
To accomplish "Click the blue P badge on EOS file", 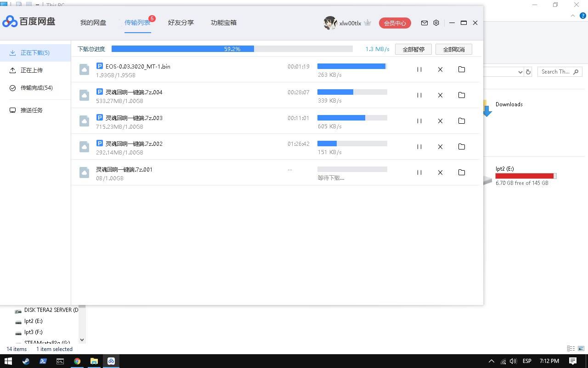I will pos(100,66).
